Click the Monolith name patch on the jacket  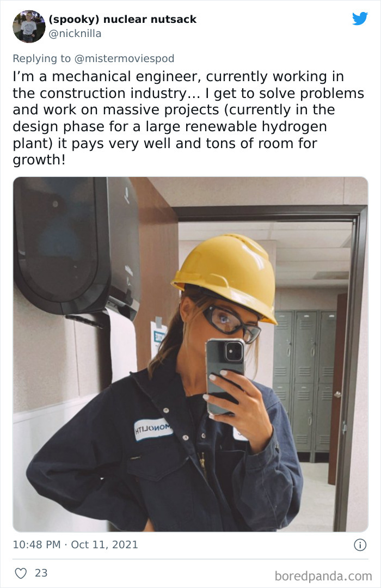click(x=153, y=429)
